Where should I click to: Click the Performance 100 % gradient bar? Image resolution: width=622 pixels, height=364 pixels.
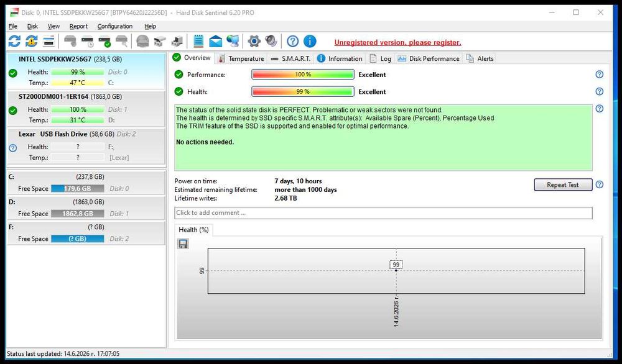[303, 75]
